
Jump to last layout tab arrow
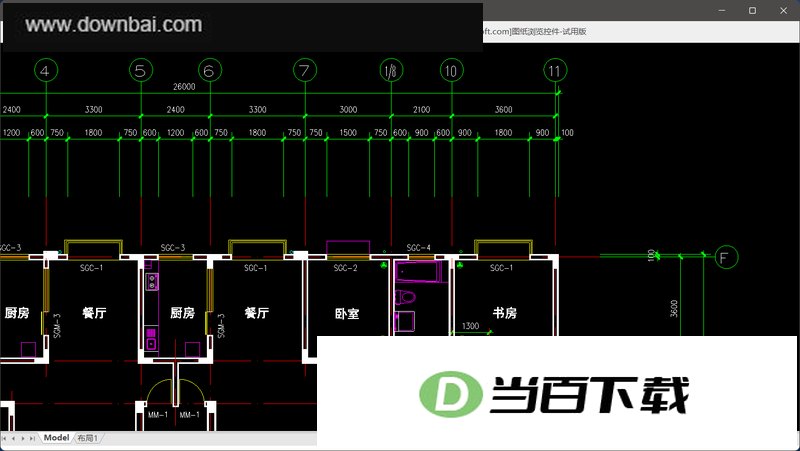(x=32, y=438)
